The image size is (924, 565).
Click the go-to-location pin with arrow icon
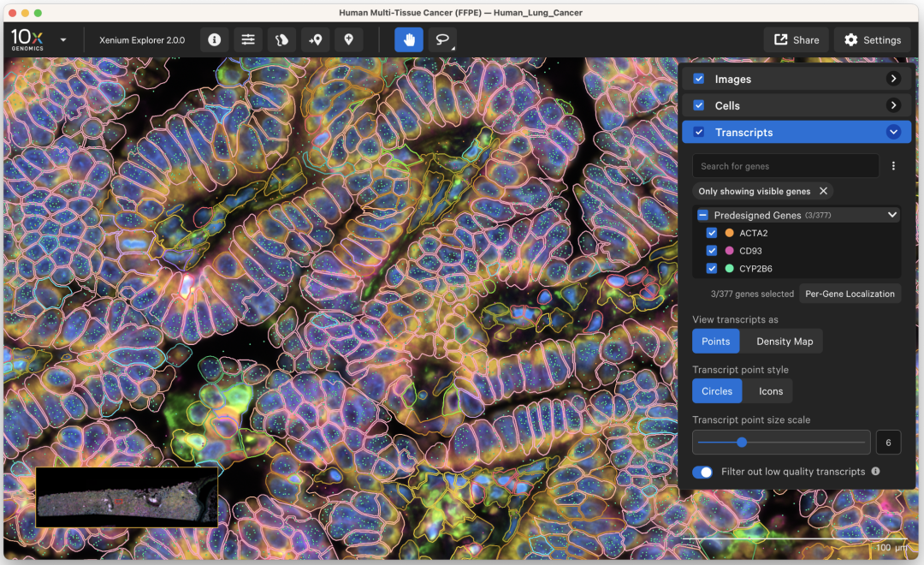click(x=315, y=39)
